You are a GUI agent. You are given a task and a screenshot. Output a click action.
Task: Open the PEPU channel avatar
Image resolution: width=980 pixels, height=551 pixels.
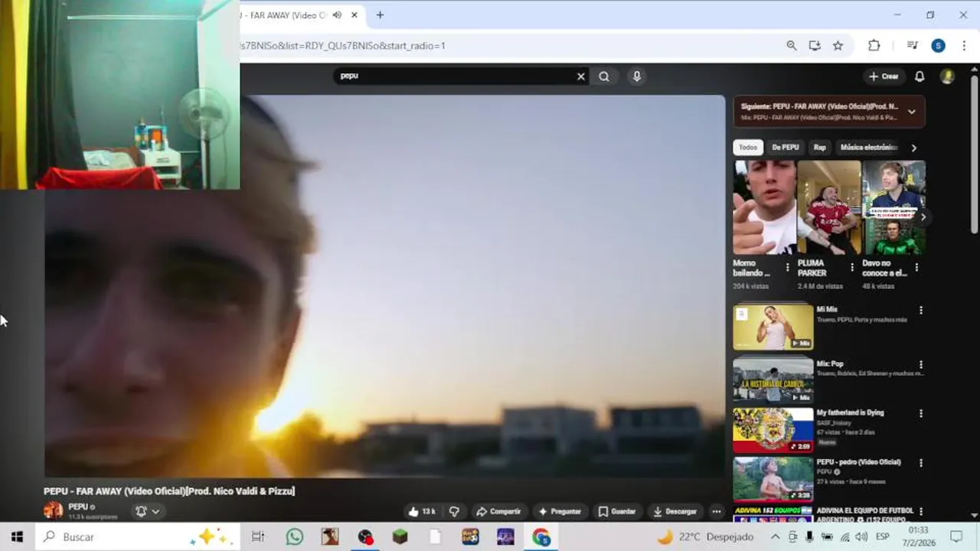coord(54,510)
